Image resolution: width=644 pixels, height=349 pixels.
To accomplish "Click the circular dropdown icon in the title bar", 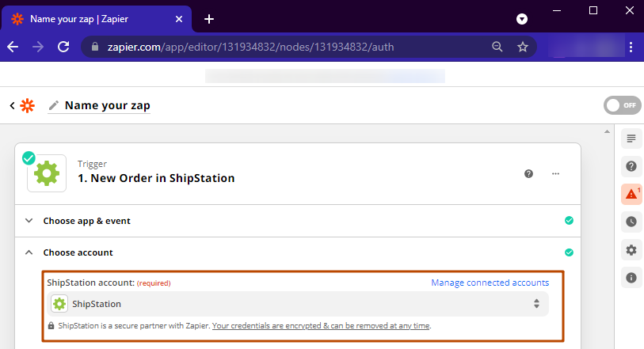I will (x=521, y=19).
